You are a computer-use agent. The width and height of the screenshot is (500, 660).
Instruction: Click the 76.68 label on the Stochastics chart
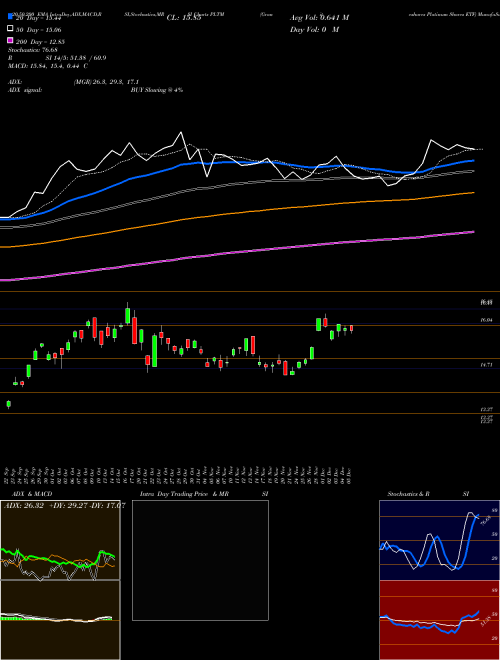pos(485,520)
